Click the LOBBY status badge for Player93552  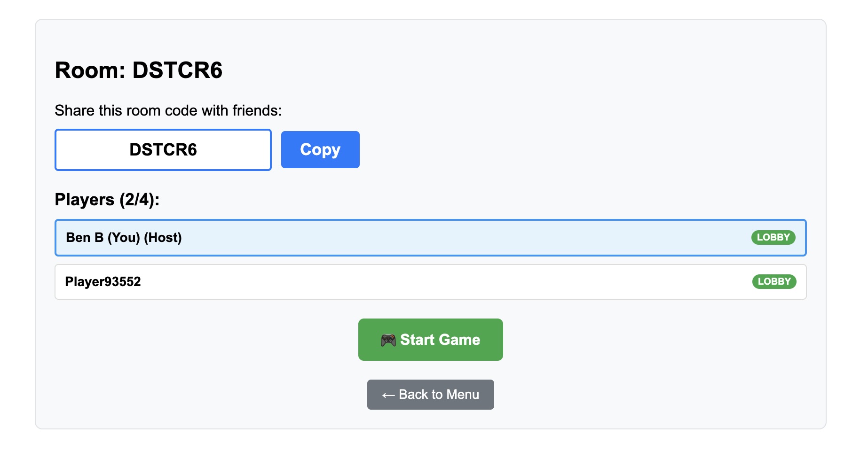pyautogui.click(x=774, y=282)
